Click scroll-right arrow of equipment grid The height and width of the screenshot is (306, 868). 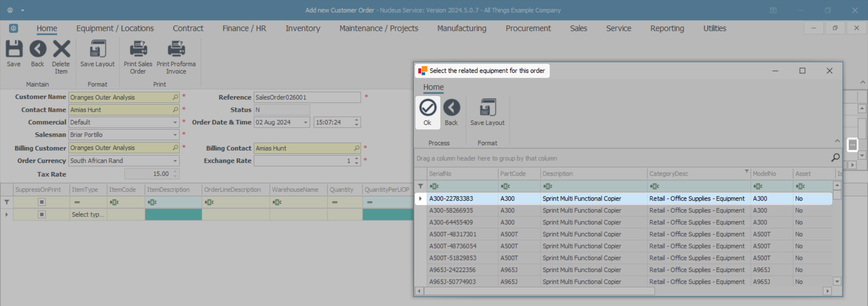pyautogui.click(x=828, y=291)
